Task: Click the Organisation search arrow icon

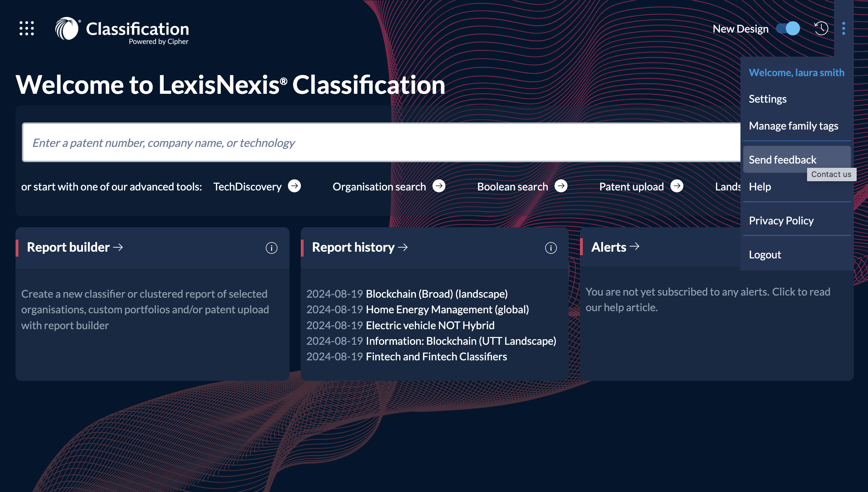Action: pyautogui.click(x=439, y=186)
